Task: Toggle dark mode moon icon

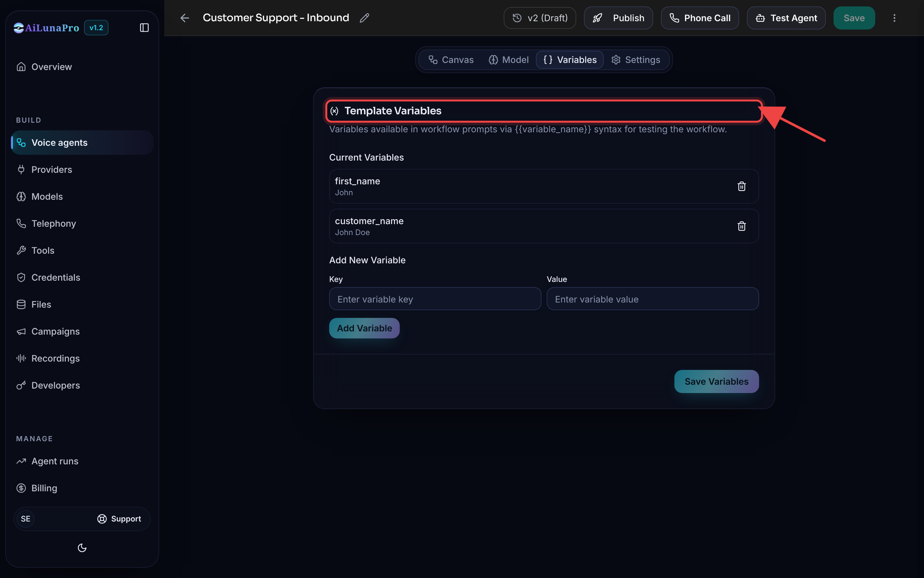Action: coord(82,548)
